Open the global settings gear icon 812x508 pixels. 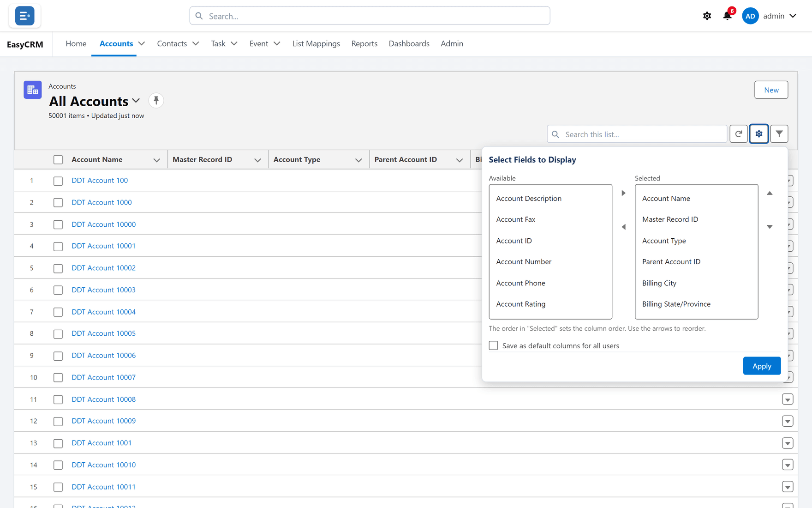(x=707, y=16)
